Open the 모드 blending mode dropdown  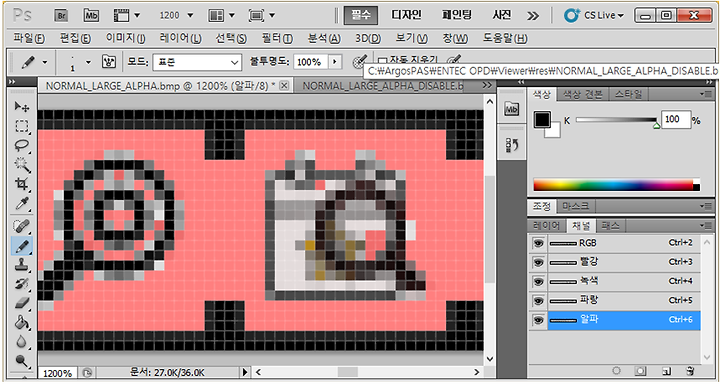pyautogui.click(x=197, y=62)
